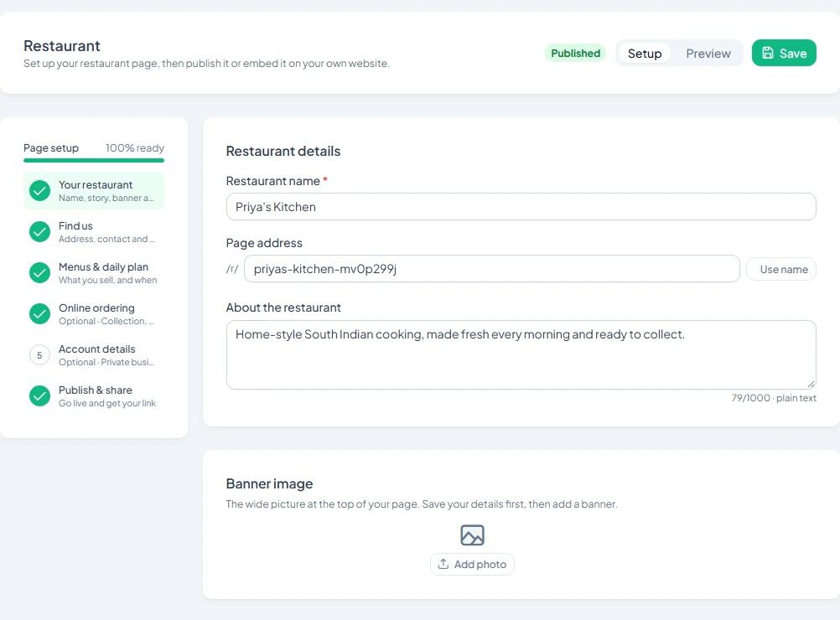Click the '79/1000 · plain text' counter
The width and height of the screenshot is (840, 620).
[774, 398]
